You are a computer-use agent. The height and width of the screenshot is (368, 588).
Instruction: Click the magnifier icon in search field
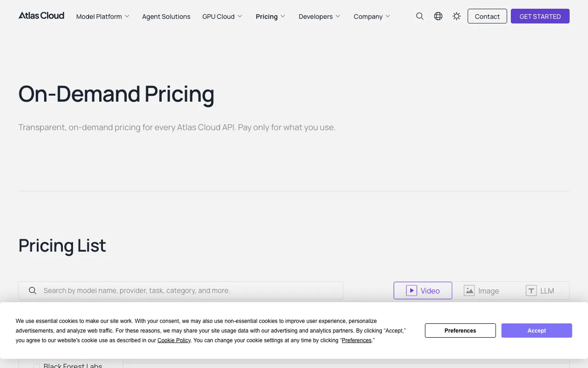click(33, 290)
